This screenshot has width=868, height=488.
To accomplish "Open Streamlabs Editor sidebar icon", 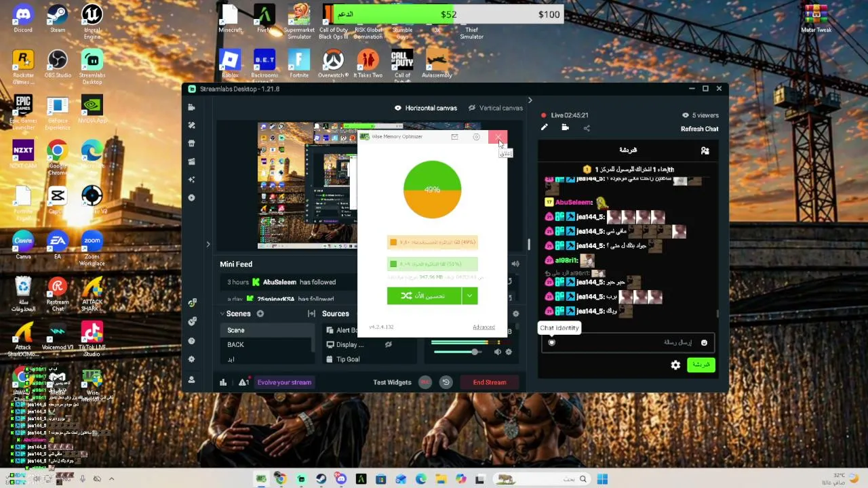I will [192, 107].
